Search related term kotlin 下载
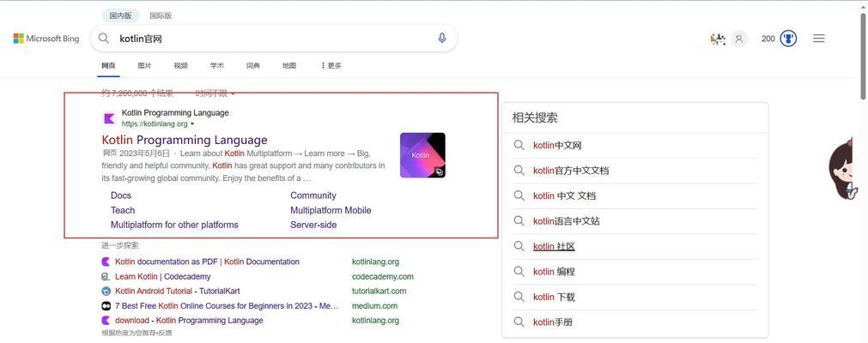Screen dimensions: 868x343 pyautogui.click(x=554, y=297)
